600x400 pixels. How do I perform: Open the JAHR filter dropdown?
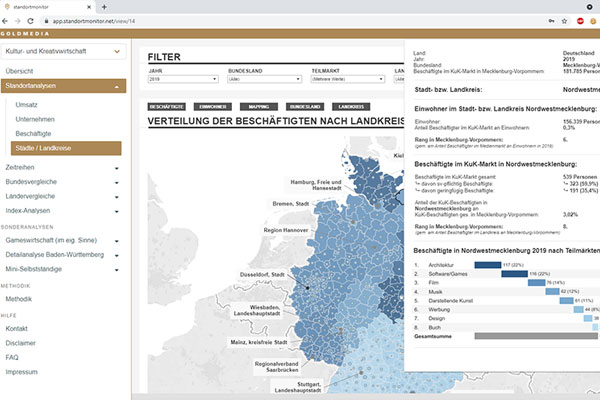click(183, 79)
